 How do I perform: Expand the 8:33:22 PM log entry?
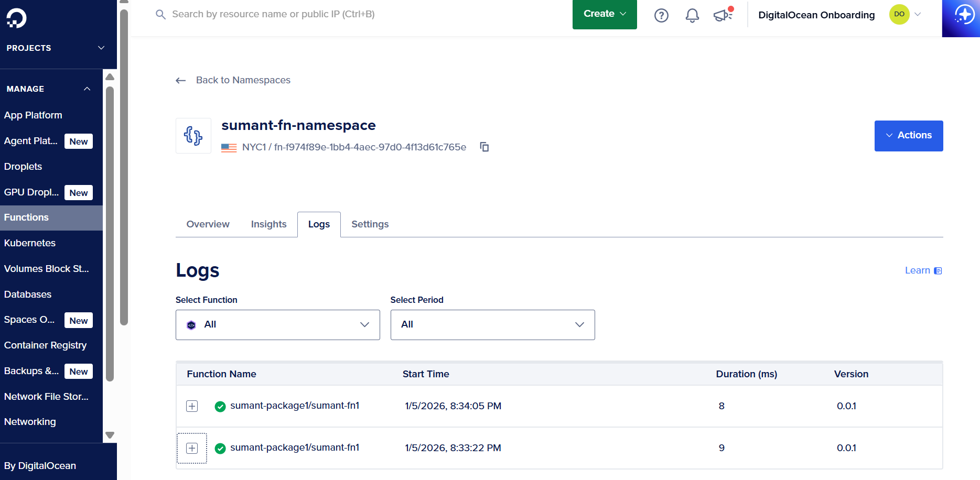(192, 448)
